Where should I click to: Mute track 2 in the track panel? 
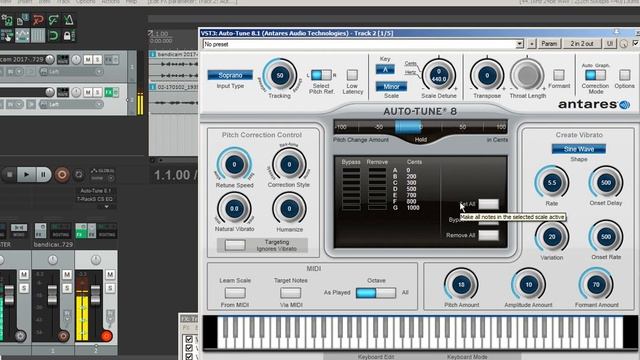point(88,93)
